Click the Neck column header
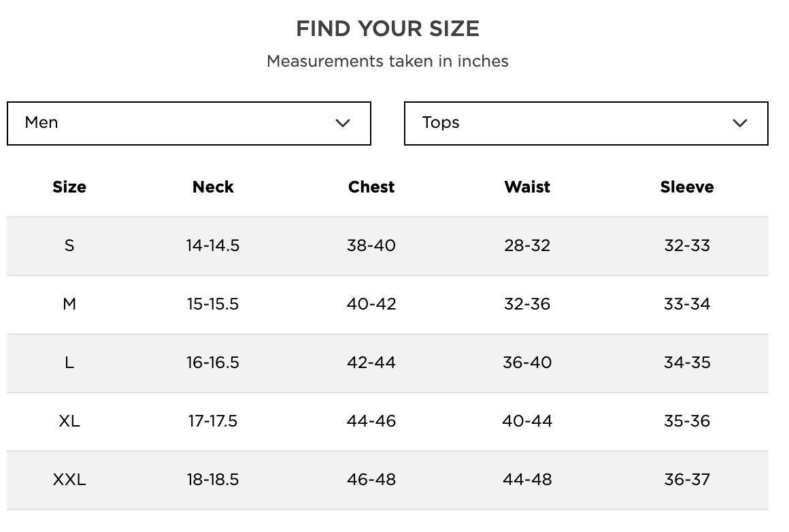 click(213, 187)
